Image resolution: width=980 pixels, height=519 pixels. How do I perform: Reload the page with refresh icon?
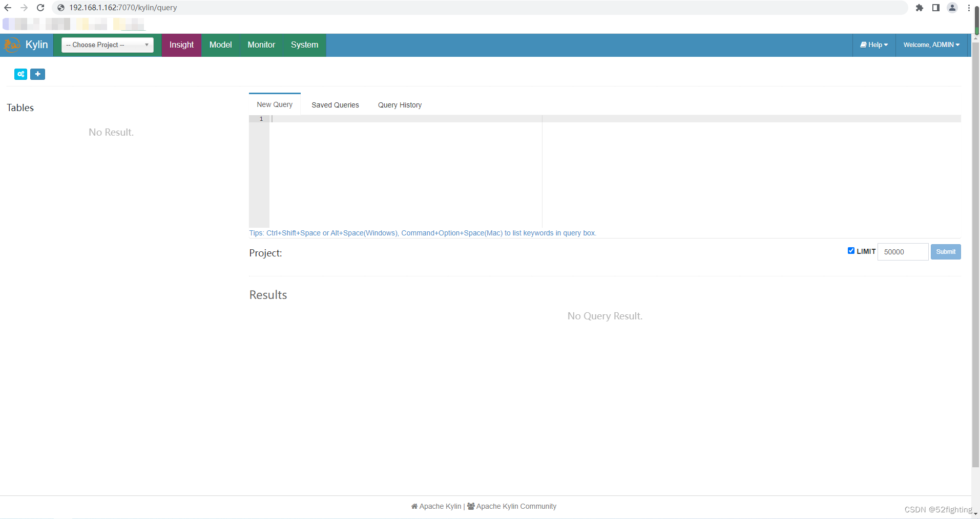[40, 8]
